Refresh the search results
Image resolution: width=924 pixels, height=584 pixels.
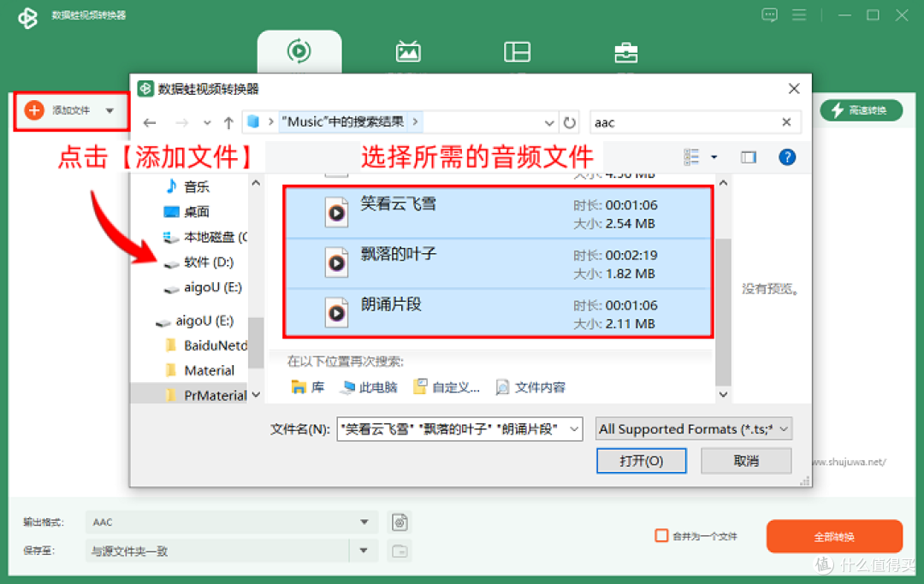(x=569, y=122)
